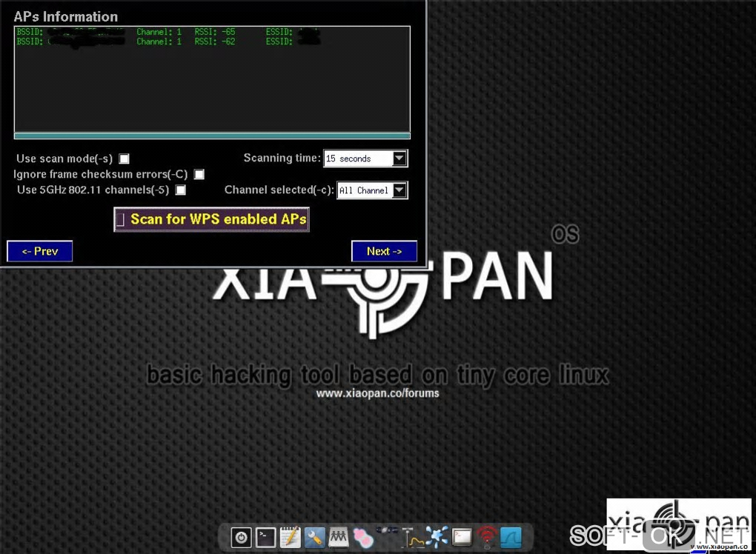Proceed with the Next -> button

tap(384, 251)
